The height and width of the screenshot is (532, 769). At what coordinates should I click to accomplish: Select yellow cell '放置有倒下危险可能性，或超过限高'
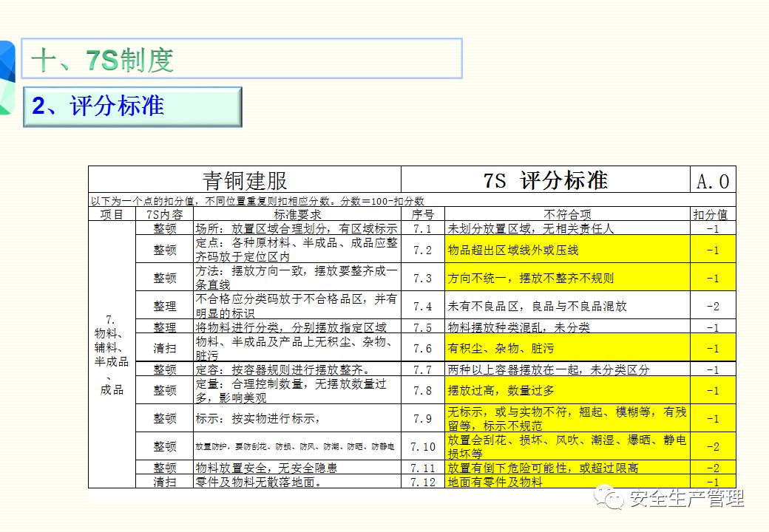coord(567,467)
